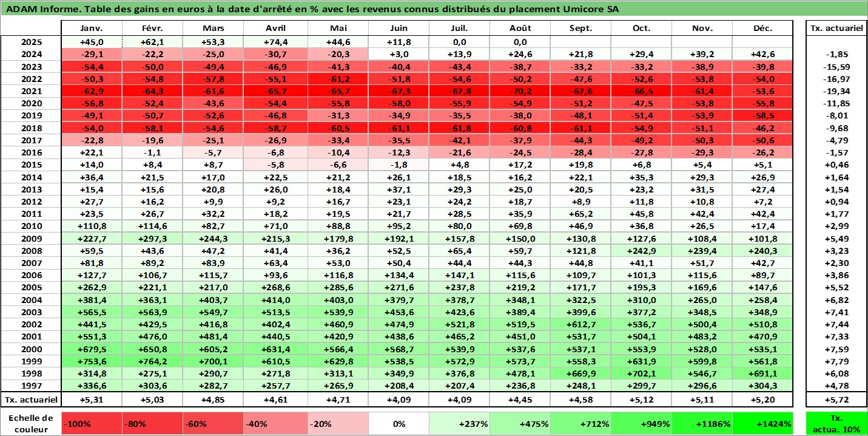Select the +475% color scale swatch
The height and width of the screenshot is (436, 868).
pos(520,423)
